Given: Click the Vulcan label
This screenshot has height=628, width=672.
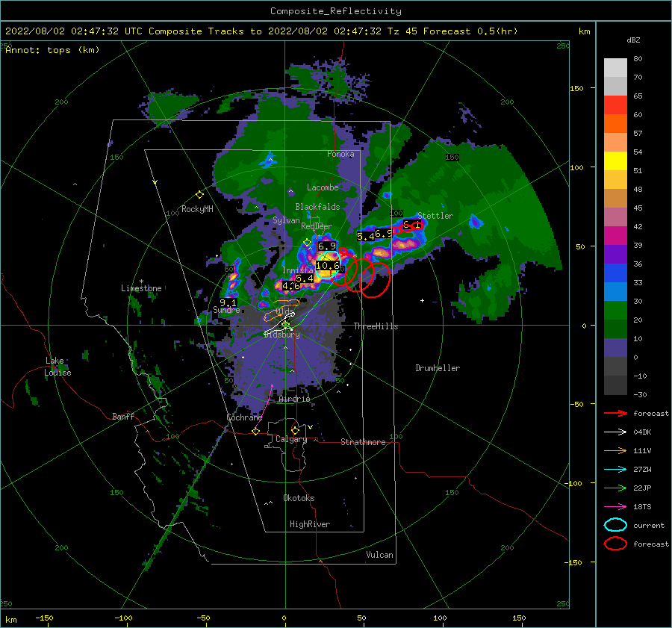Looking at the screenshot, I should (380, 555).
